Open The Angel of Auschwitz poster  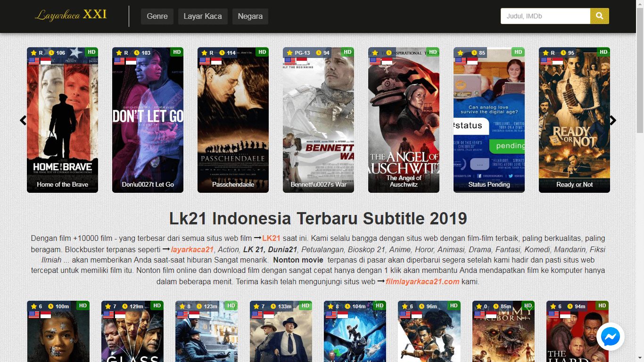[x=404, y=120]
